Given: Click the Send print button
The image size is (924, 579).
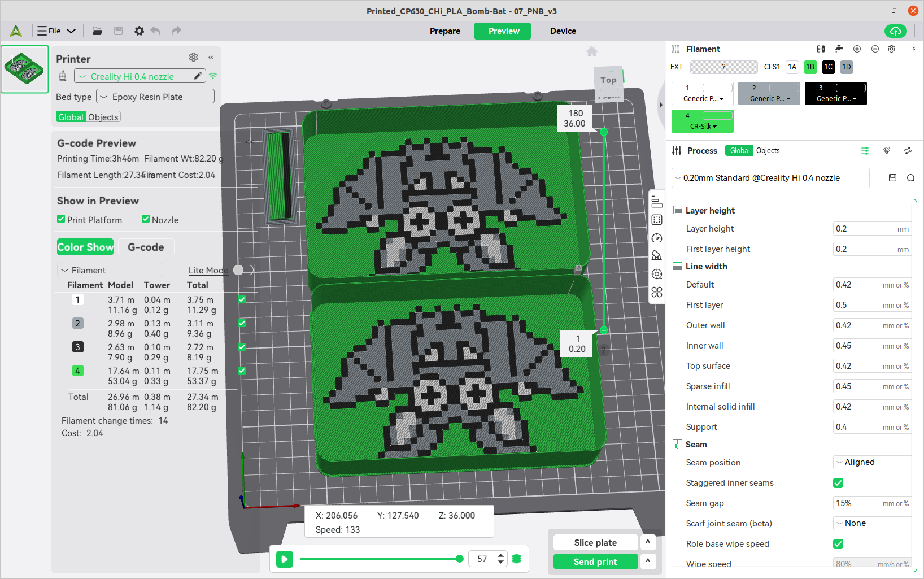Looking at the screenshot, I should pyautogui.click(x=595, y=561).
